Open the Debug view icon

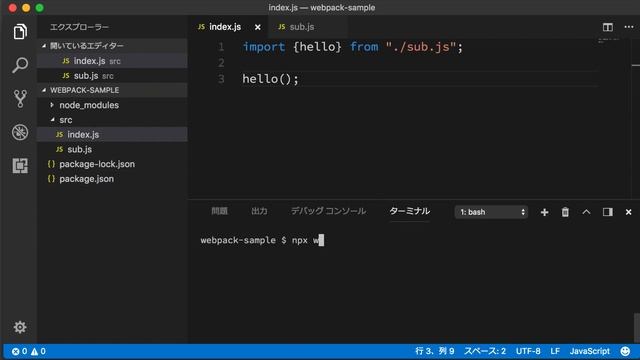pyautogui.click(x=20, y=132)
